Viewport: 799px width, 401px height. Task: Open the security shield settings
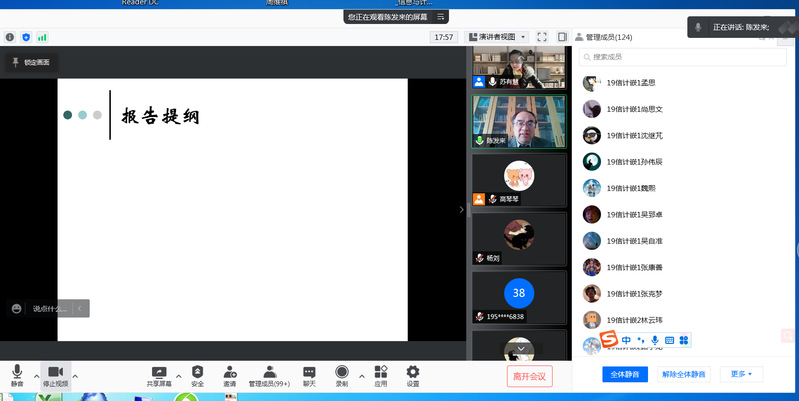click(197, 374)
